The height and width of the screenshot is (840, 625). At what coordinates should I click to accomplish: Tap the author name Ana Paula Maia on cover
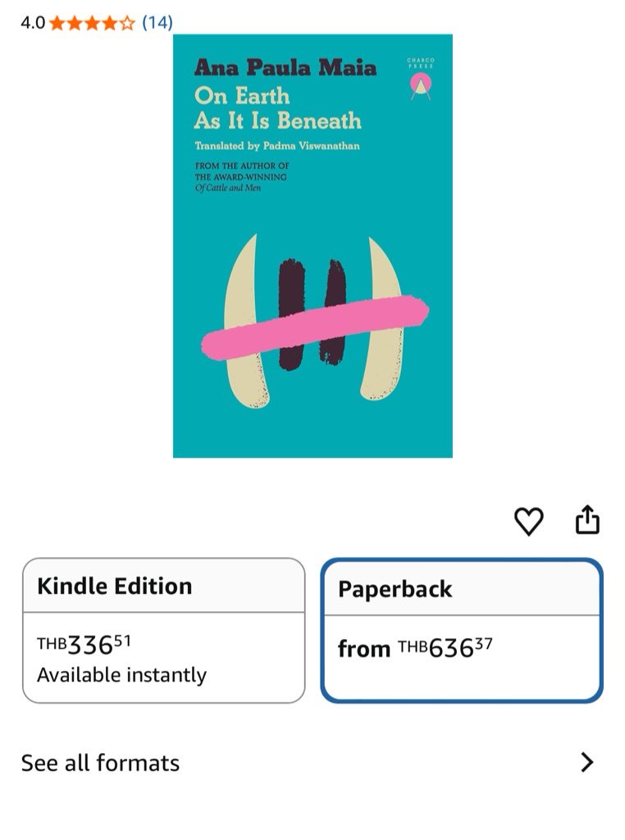[x=285, y=67]
